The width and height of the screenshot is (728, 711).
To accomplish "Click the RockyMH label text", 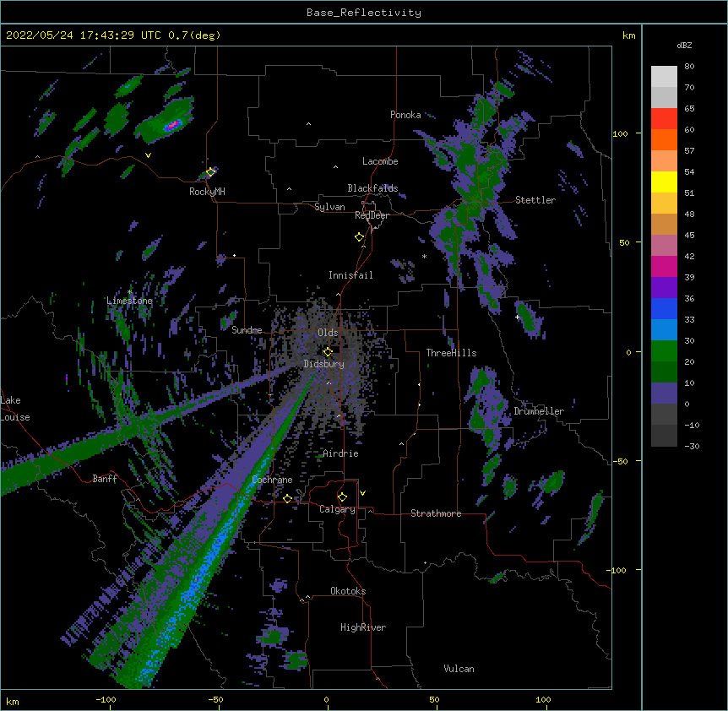I will pos(207,192).
